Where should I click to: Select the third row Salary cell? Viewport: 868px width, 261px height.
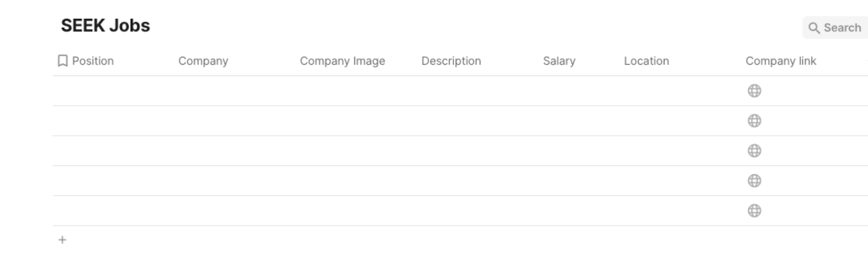coord(579,150)
